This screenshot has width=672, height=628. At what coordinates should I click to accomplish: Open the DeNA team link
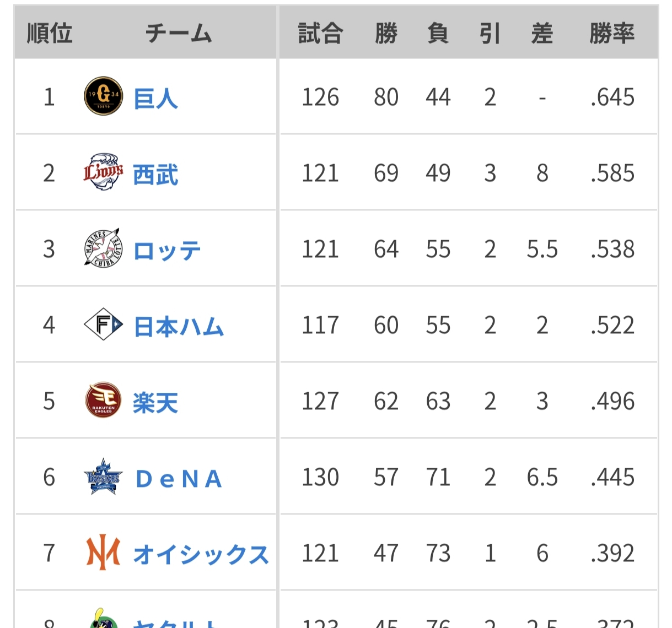179,479
